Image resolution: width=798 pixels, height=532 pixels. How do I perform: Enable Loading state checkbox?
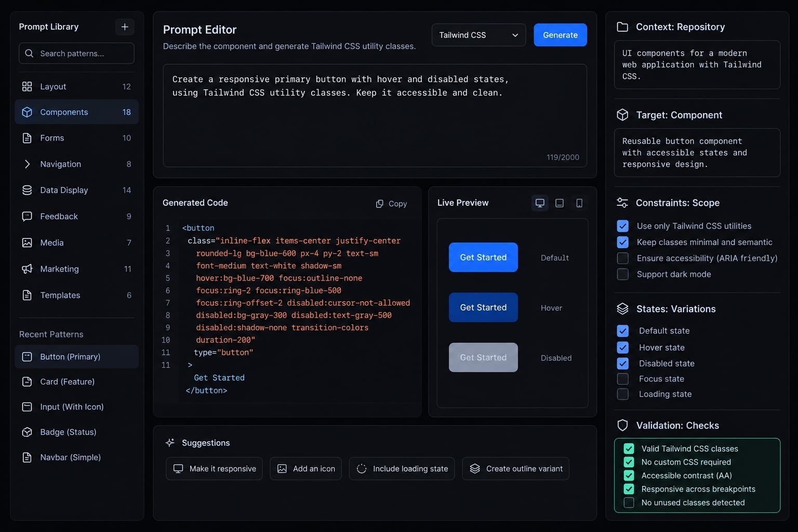coord(622,394)
